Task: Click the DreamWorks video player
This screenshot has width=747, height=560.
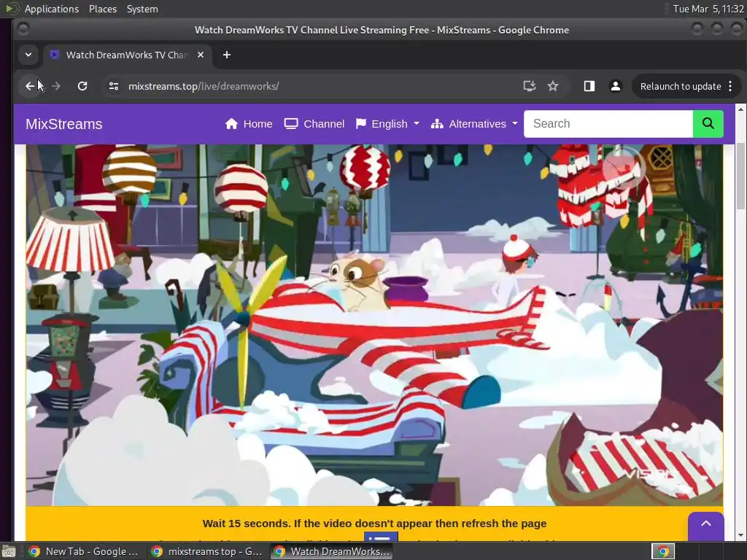Action: pos(374,324)
